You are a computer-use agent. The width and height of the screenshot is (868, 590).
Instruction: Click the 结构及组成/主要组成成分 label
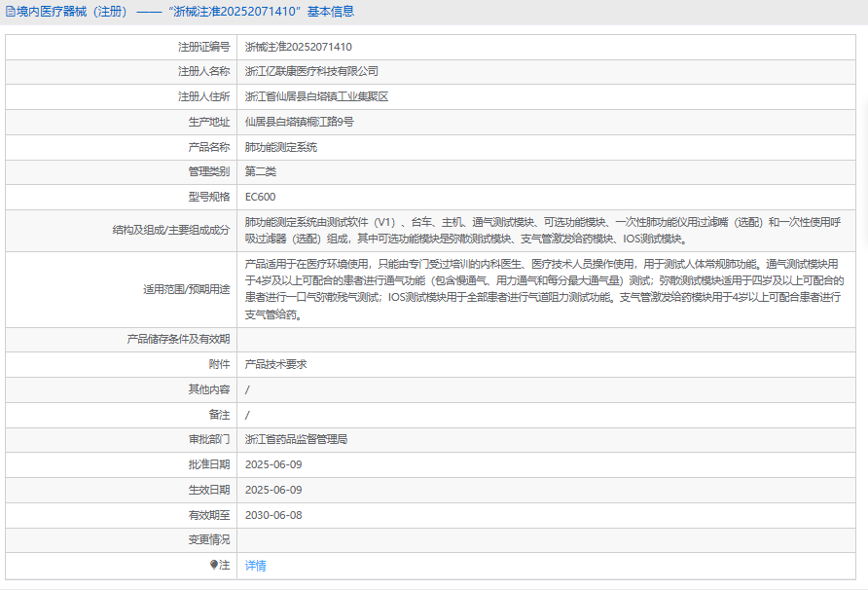(171, 231)
